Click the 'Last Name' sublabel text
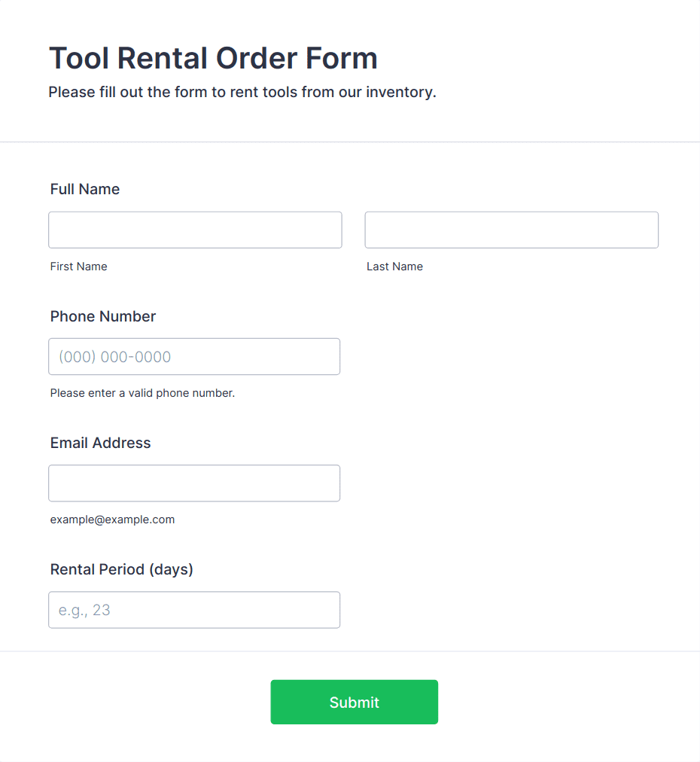This screenshot has height=762, width=700. click(x=394, y=267)
